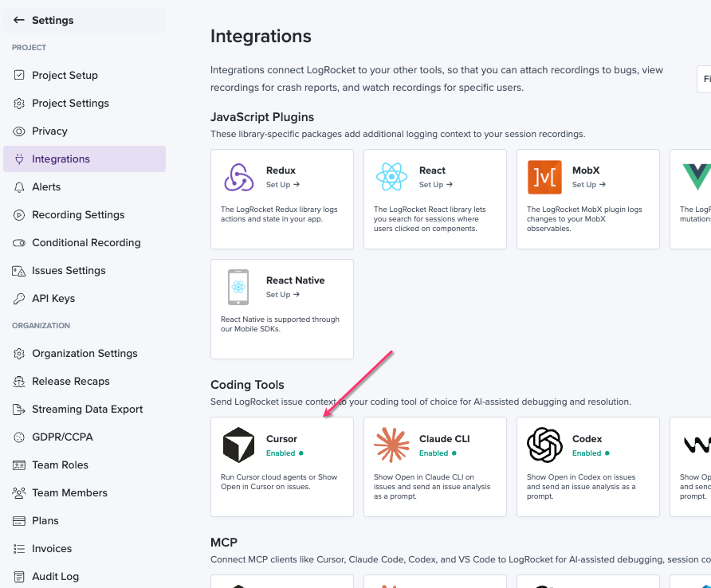Screen dimensions: 711x588
Task: Click the JavaScript Plugins section heading
Action: tap(262, 117)
